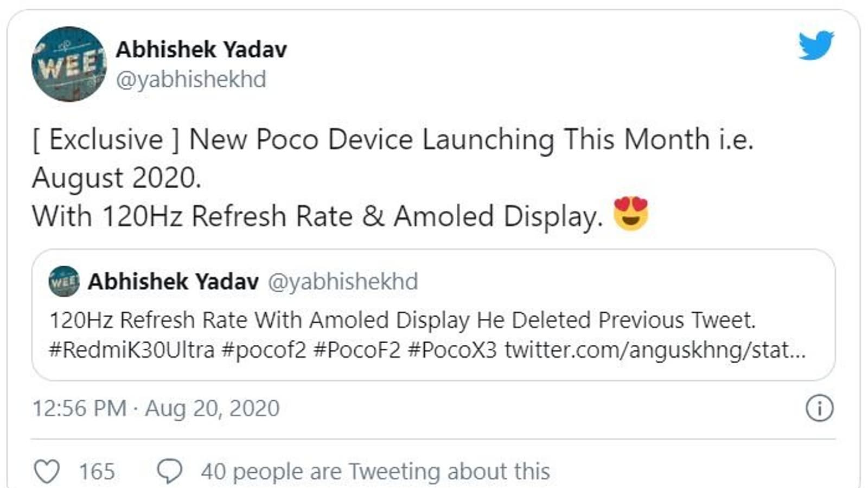
Task: Open the lowercase #pocof2 hashtag
Action: (x=264, y=350)
